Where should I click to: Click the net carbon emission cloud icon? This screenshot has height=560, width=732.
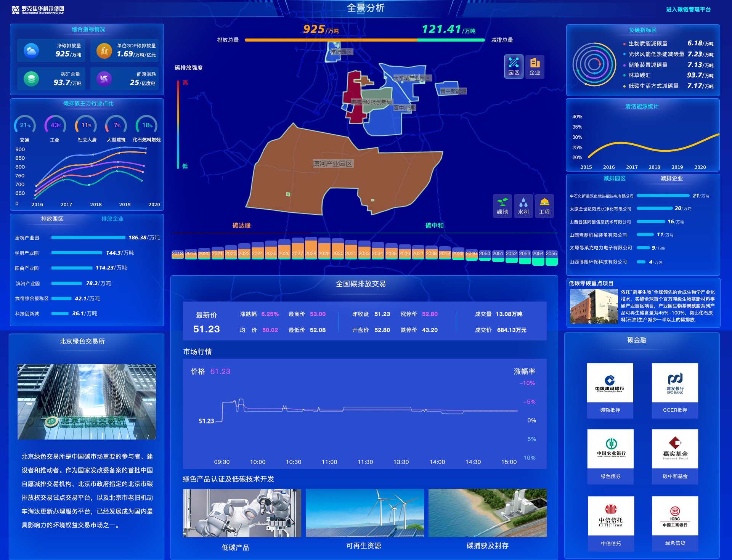pyautogui.click(x=31, y=50)
